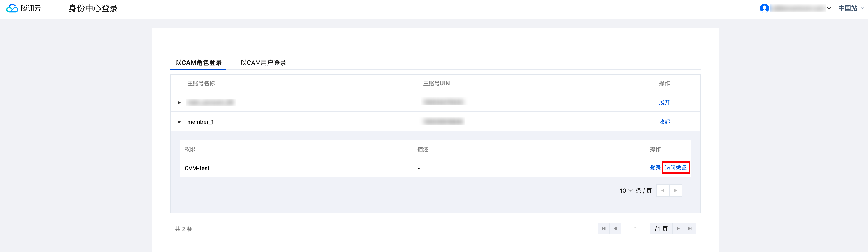Click the user avatar icon
Screen dimensions: 868x252
click(764, 8)
